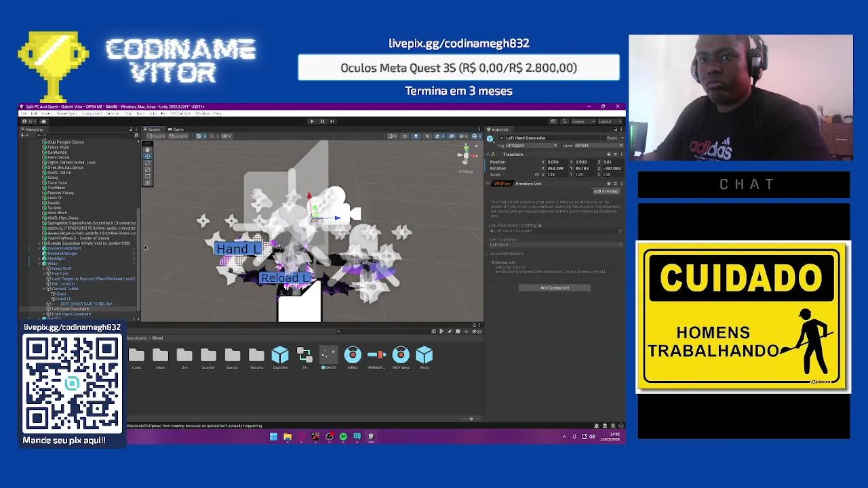Image resolution: width=868 pixels, height=488 pixels.
Task: Open the Pivot handle position dropdown
Action: tap(155, 136)
